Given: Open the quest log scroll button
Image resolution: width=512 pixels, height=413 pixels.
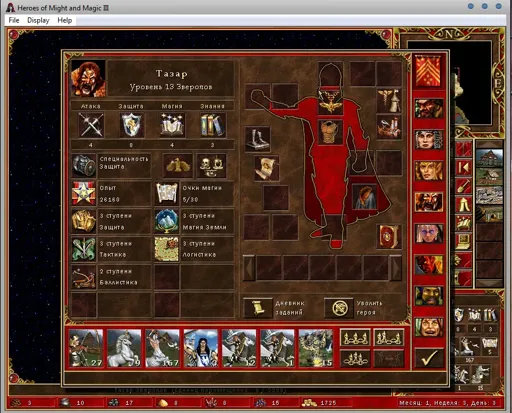Looking at the screenshot, I should tap(257, 308).
